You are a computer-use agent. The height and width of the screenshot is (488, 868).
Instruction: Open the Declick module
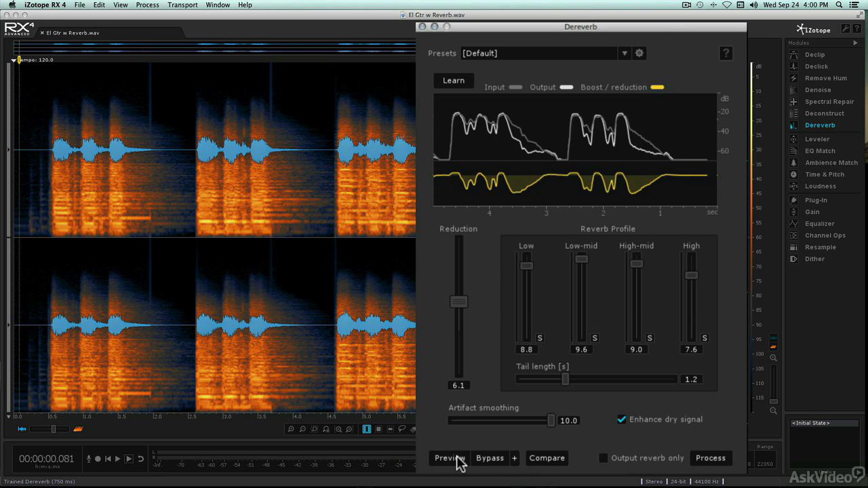click(816, 66)
